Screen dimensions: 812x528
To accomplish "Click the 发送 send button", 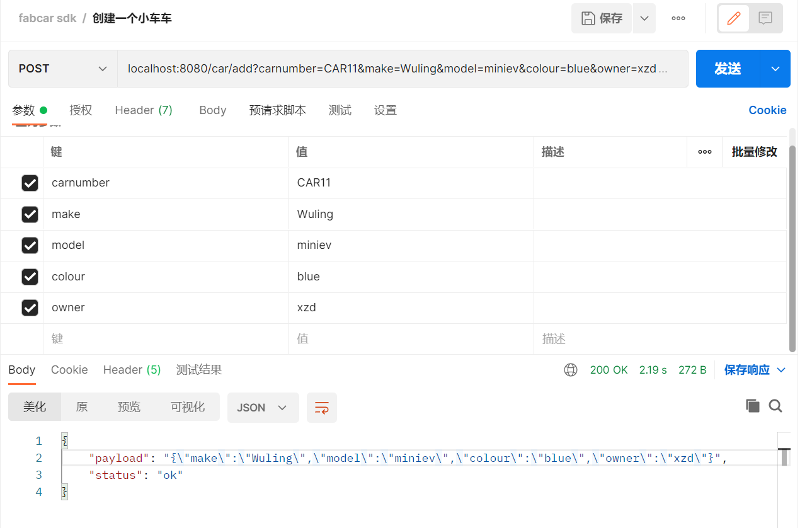I will coord(728,68).
